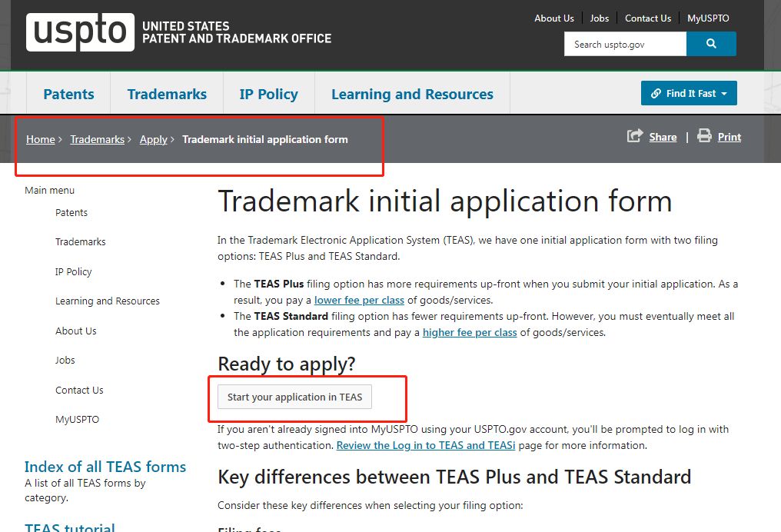Click the Share arrow icon
This screenshot has height=532, width=781.
coord(635,135)
